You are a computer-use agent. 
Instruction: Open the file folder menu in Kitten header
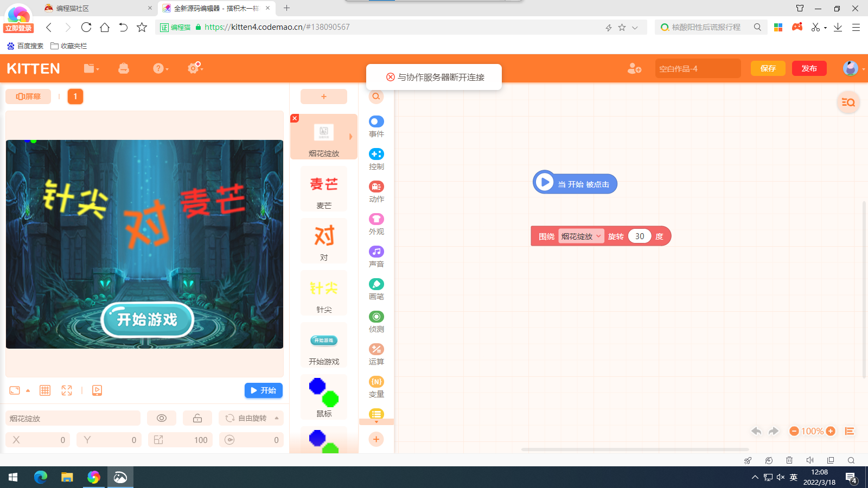(91, 68)
